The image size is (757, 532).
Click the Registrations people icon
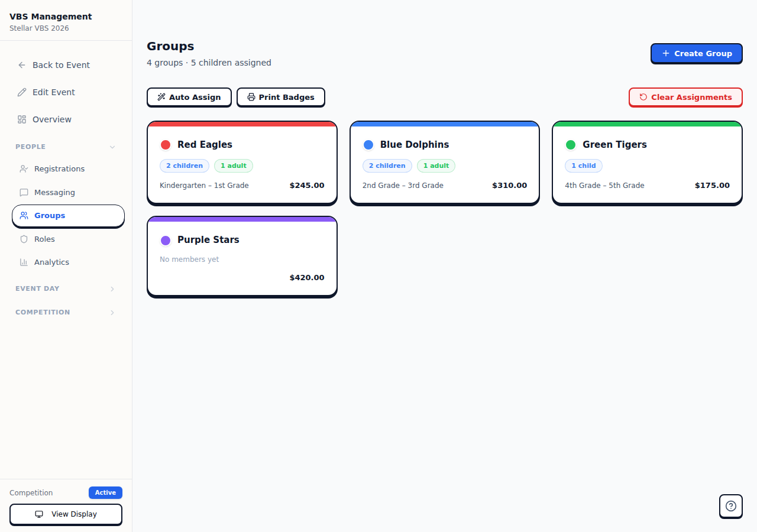point(24,168)
